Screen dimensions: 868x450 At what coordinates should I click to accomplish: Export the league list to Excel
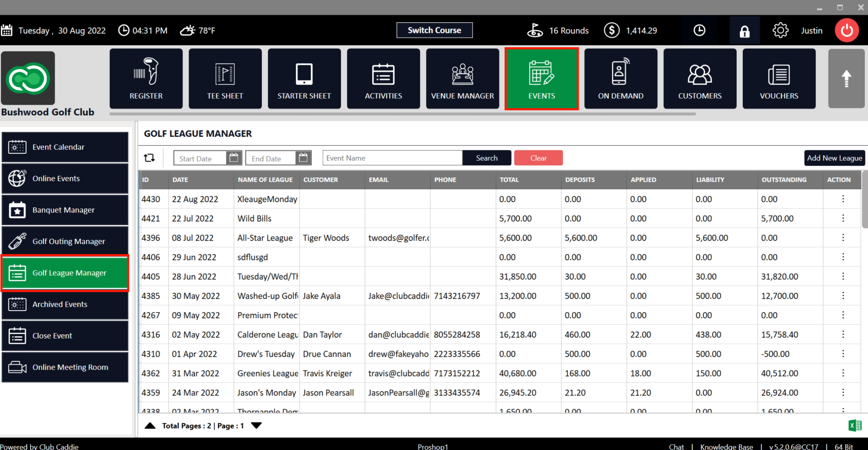tap(855, 425)
